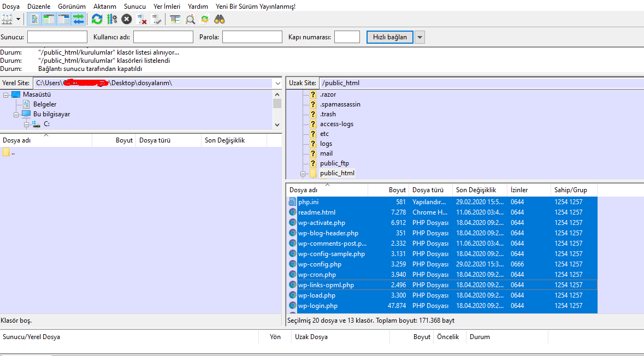Image resolution: width=644 pixels, height=356 pixels.
Task: Select the public_ftp remote folder
Action: coord(334,163)
